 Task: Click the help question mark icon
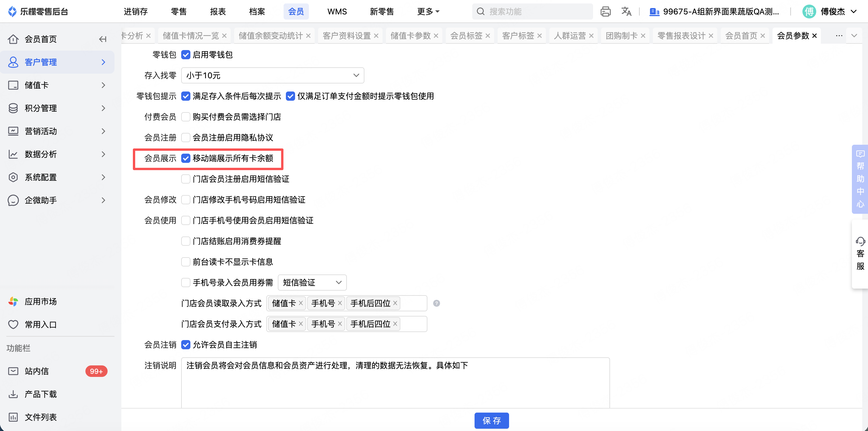pyautogui.click(x=436, y=303)
